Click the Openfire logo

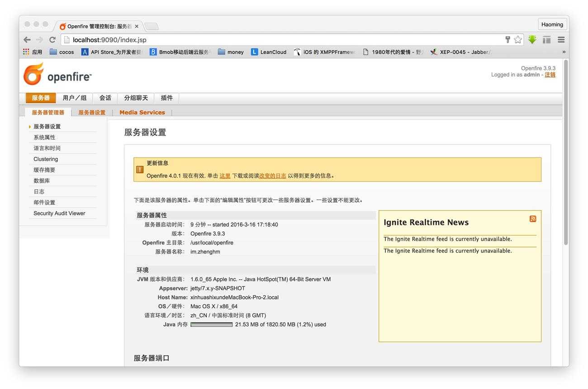click(57, 75)
